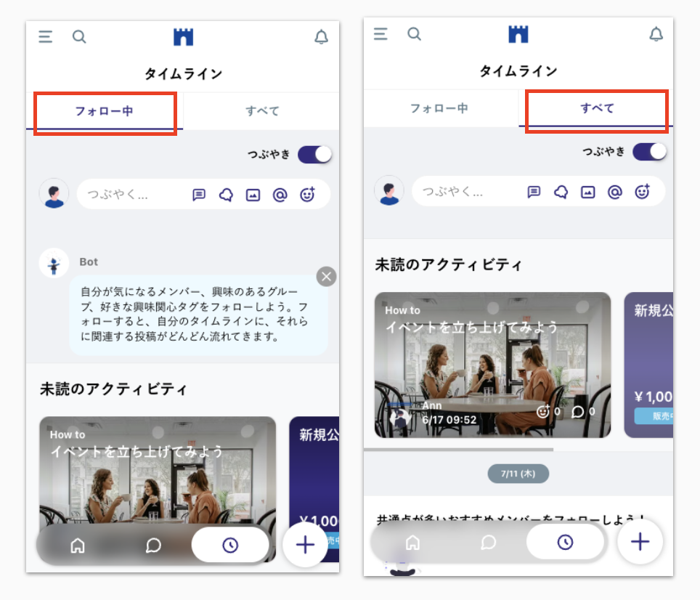Select the clock timeline icon in left bottom bar
Screen dimensions: 700x600
(230, 546)
